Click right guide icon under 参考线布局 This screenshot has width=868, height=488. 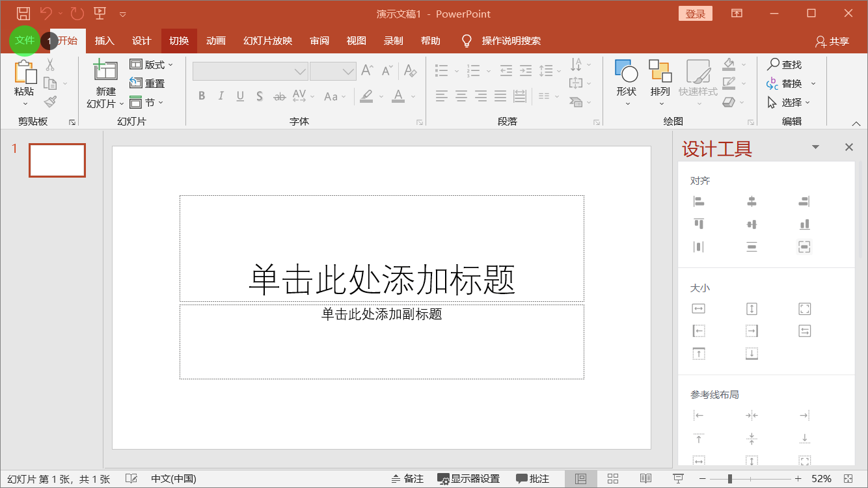(804, 415)
